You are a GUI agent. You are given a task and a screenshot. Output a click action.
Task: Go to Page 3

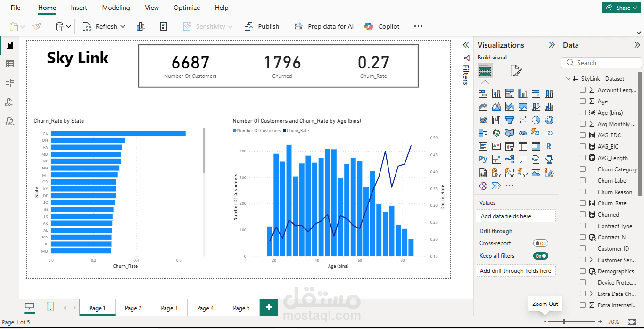[169, 307]
